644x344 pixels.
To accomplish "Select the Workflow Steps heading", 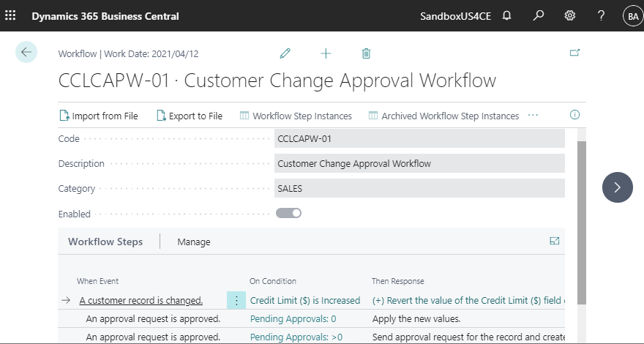I will (105, 242).
